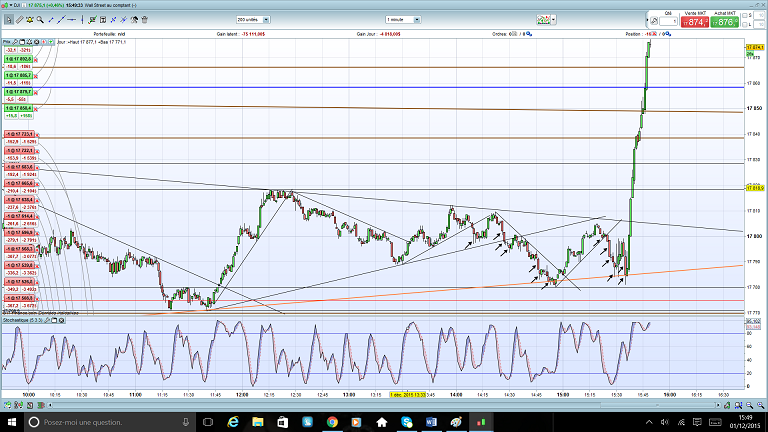
Task: Click the L limit distance field
Action: point(760,24)
